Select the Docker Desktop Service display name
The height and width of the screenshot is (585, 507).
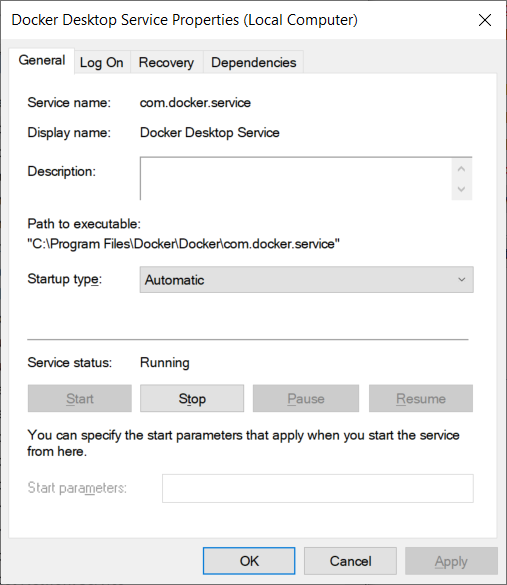[210, 132]
